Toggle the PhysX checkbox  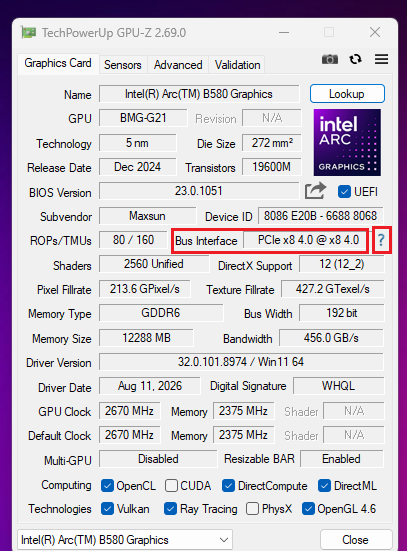tap(252, 509)
